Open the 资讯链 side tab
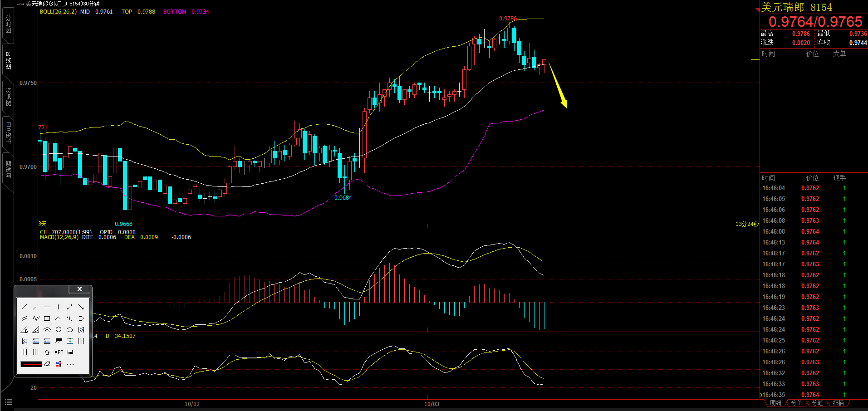The width and height of the screenshot is (868, 411). click(x=8, y=97)
